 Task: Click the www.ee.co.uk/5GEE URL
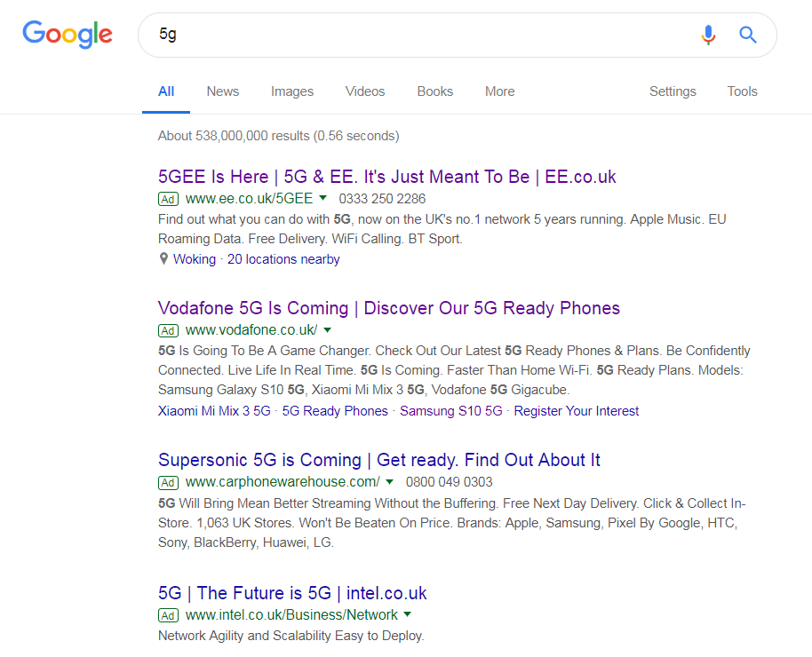coord(249,198)
